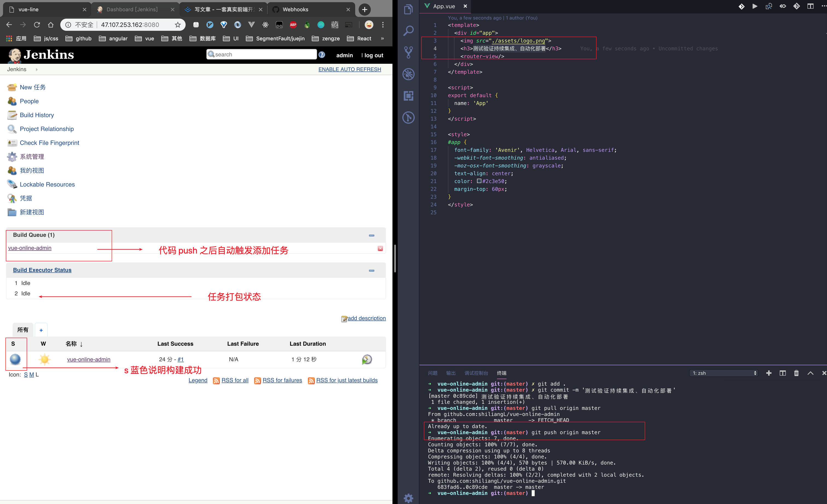Open the vue bookmark folder
The height and width of the screenshot is (504, 827).
144,39
